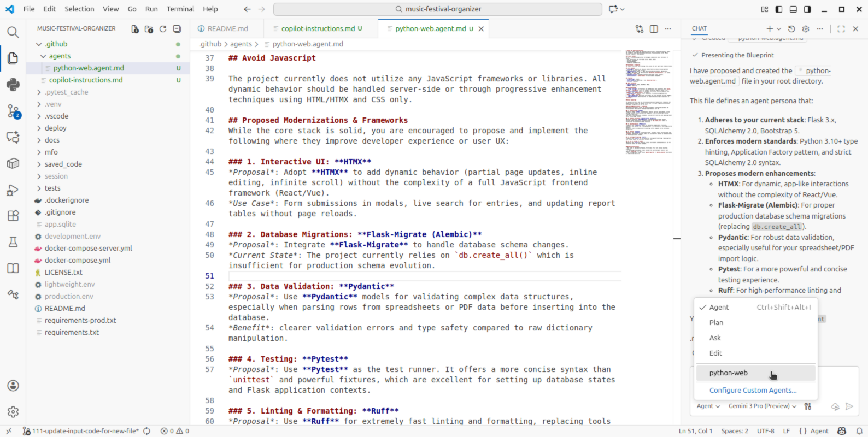The width and height of the screenshot is (868, 437).
Task: Collapse the .github folder
Action: tap(56, 44)
